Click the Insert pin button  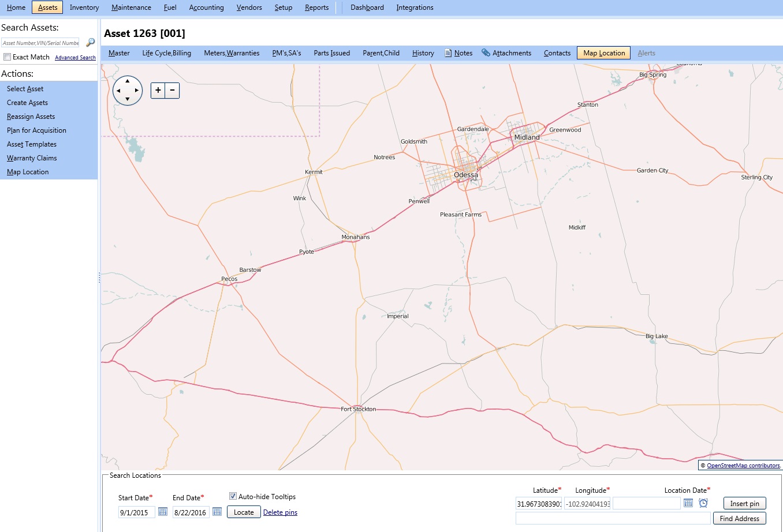[744, 503]
